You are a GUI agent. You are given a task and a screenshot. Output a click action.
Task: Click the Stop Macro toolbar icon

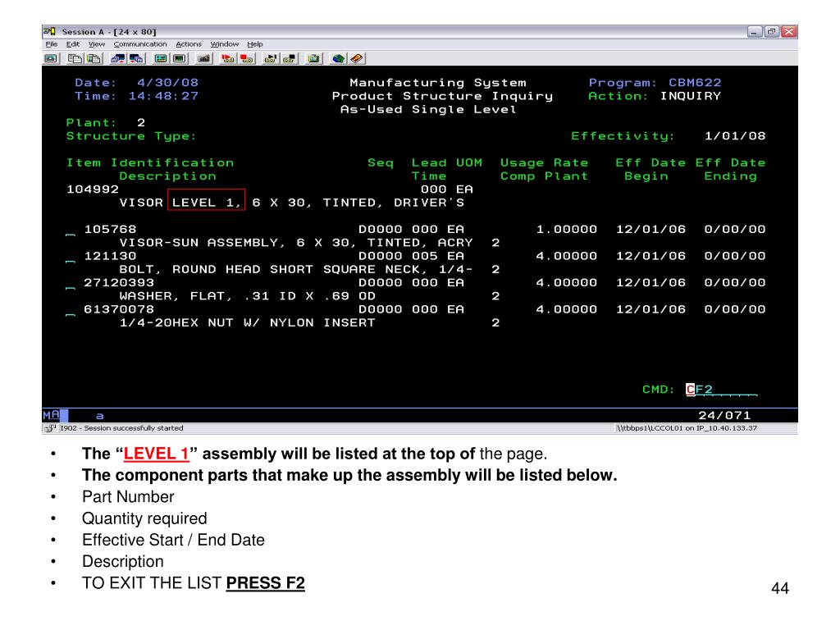point(247,58)
